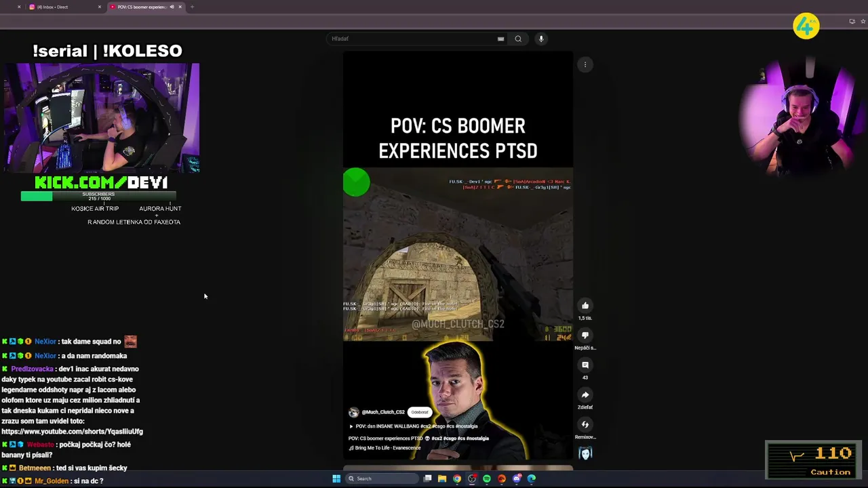Open the Much_Clutch_CS2 channel avatar
The image size is (868, 488).
353,412
